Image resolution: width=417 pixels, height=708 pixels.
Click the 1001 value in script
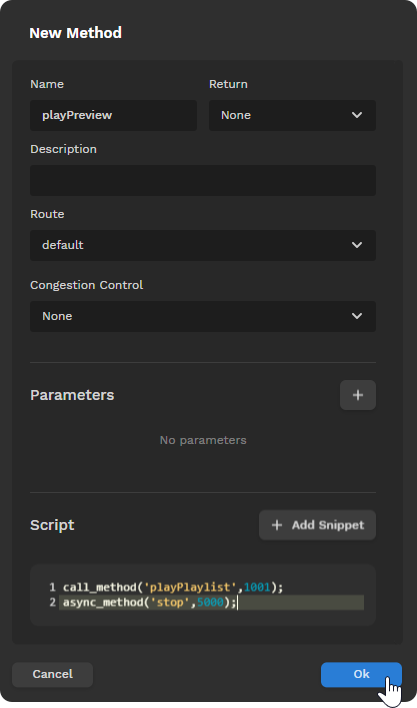[x=257, y=587]
